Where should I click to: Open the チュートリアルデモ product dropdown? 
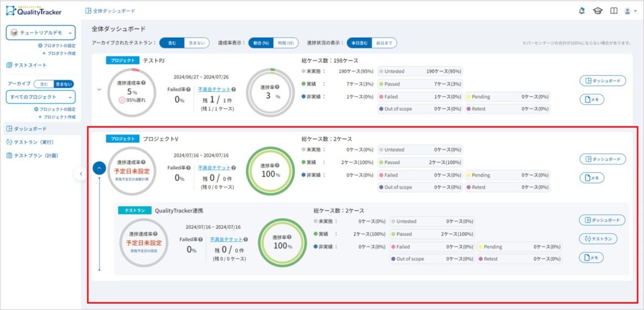pos(40,33)
